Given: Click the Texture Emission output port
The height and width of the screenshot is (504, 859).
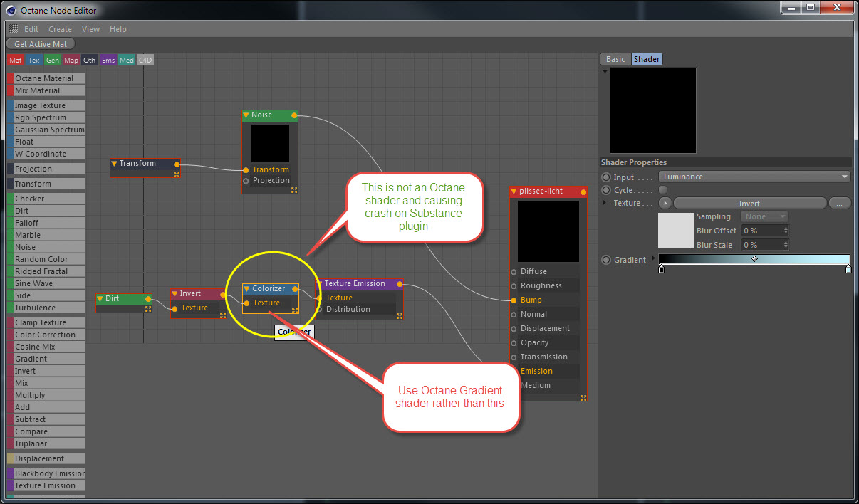Looking at the screenshot, I should coord(400,284).
